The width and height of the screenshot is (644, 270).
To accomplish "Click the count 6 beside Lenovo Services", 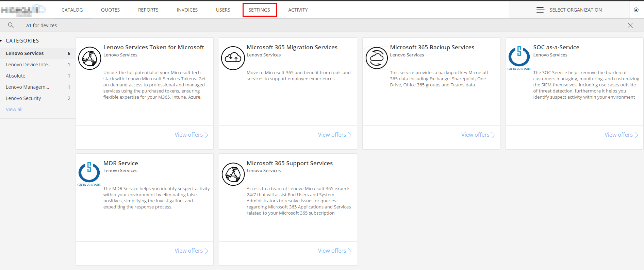I will [x=69, y=53].
